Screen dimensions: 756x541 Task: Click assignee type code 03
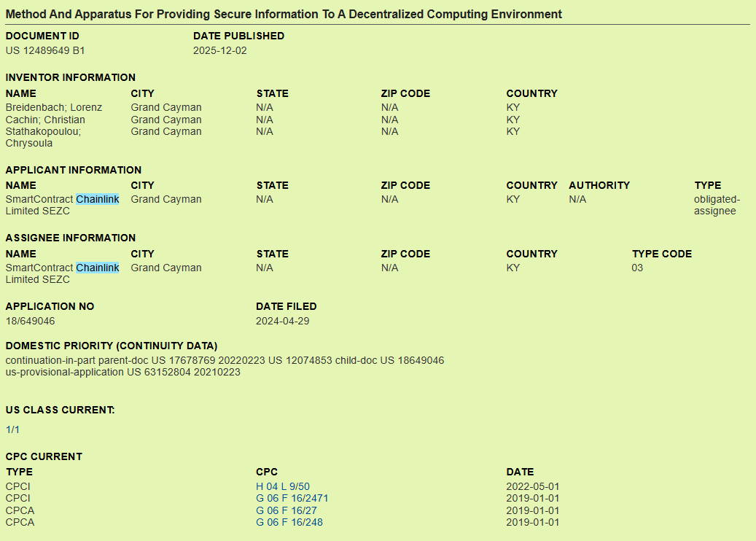pos(637,268)
